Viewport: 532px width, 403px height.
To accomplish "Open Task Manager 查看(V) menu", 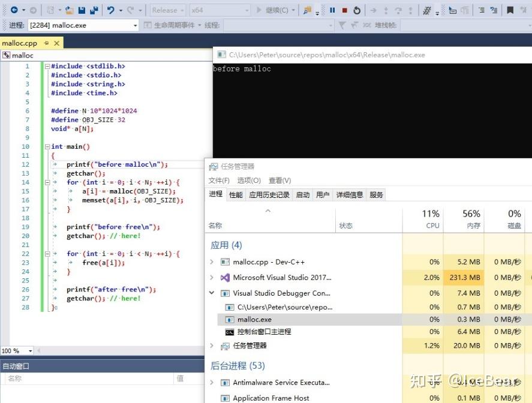I will point(280,181).
